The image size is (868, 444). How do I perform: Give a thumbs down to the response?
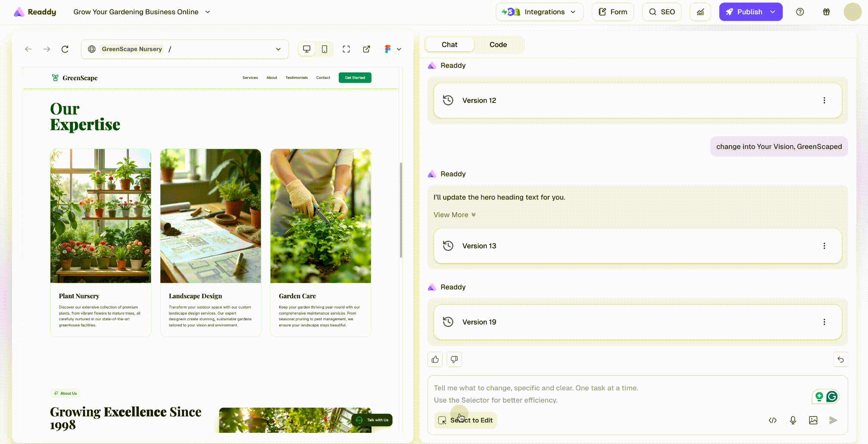(454, 360)
